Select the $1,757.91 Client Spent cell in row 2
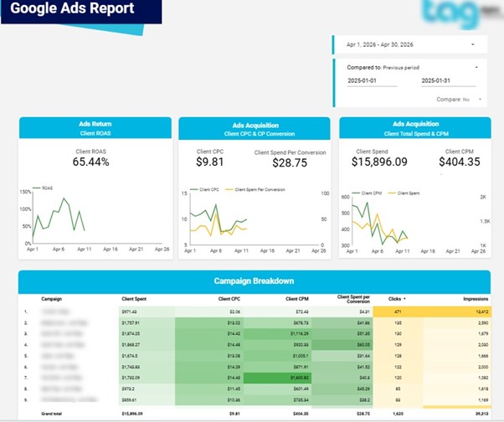504x422 pixels. tap(147, 323)
